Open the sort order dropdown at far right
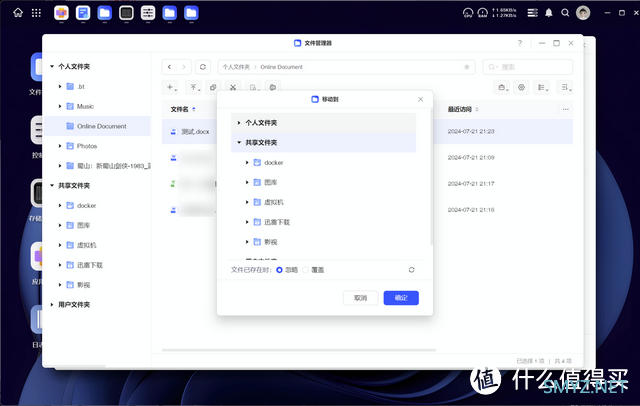 coord(566,87)
